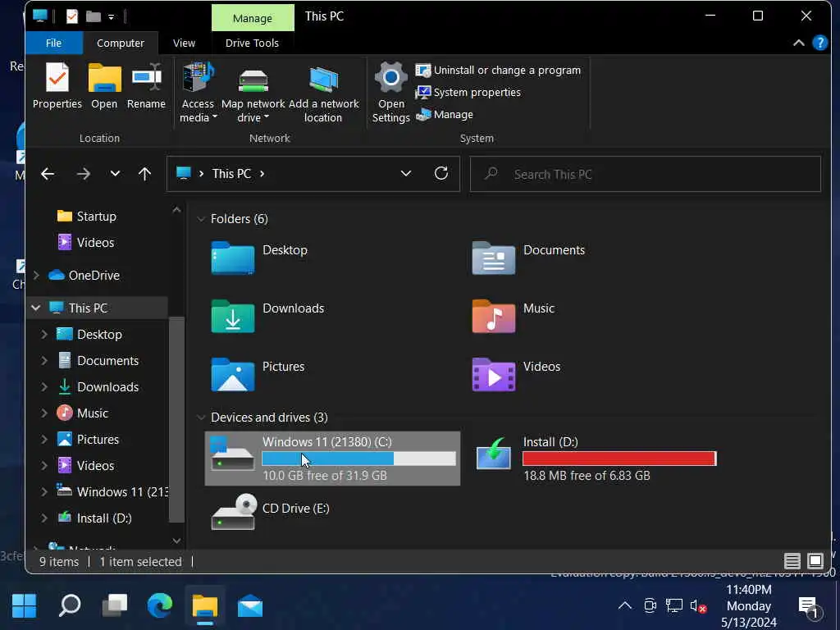
Task: Click the chevron after This PC in address bar
Action: [x=262, y=174]
